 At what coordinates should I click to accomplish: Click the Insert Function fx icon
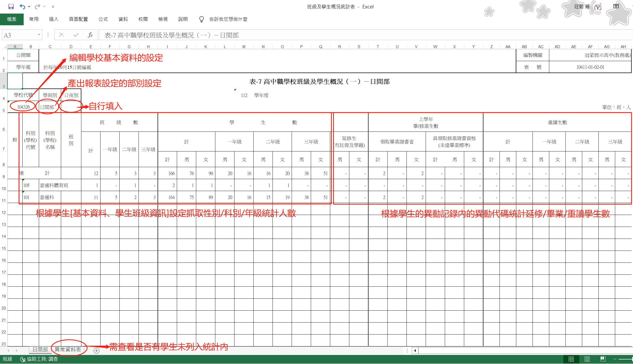[x=90, y=35]
